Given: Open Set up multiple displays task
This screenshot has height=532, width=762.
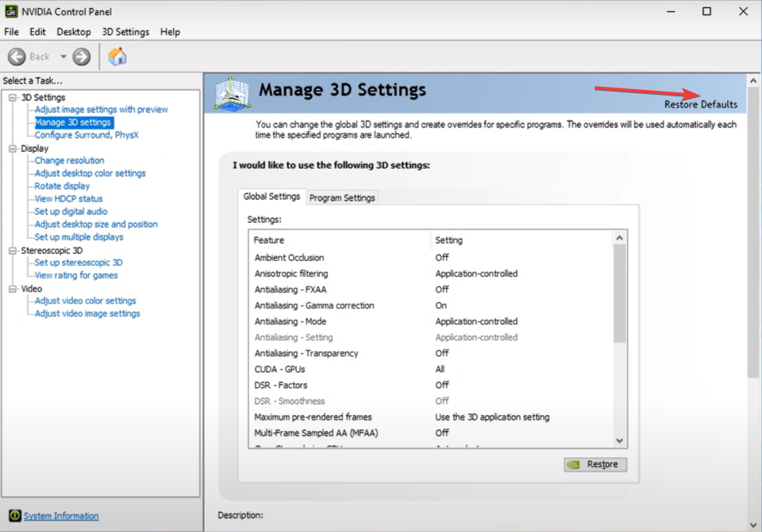Looking at the screenshot, I should [79, 237].
